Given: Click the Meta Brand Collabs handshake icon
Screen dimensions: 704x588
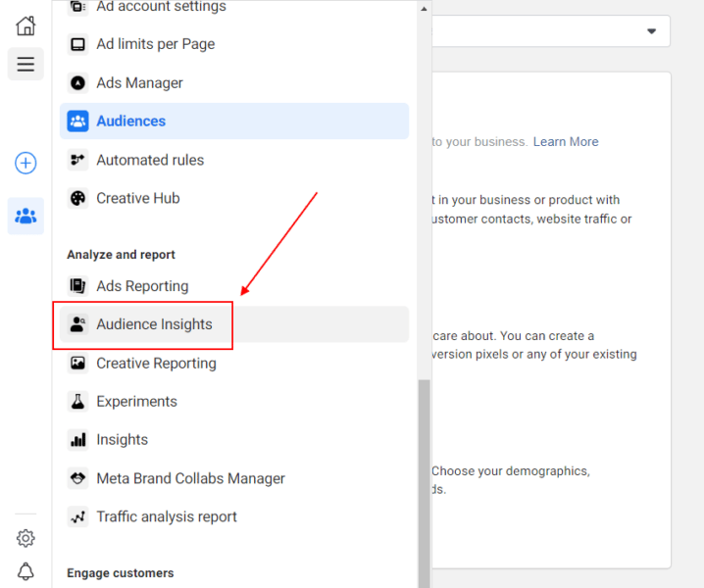Looking at the screenshot, I should tap(77, 478).
